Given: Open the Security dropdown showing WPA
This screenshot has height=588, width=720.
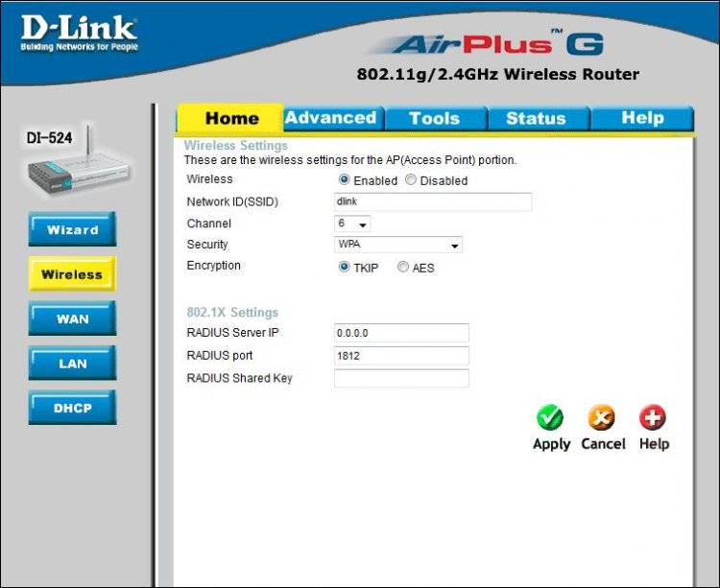Looking at the screenshot, I should click(x=397, y=245).
